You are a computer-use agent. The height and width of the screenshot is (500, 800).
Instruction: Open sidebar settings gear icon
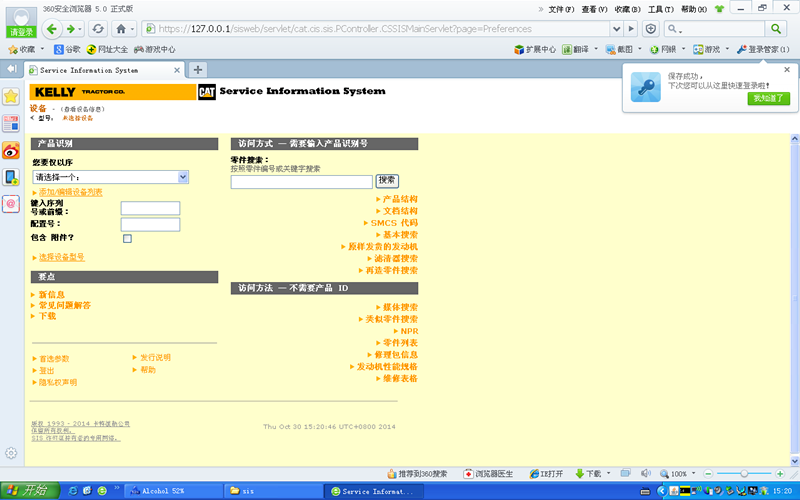[x=11, y=453]
